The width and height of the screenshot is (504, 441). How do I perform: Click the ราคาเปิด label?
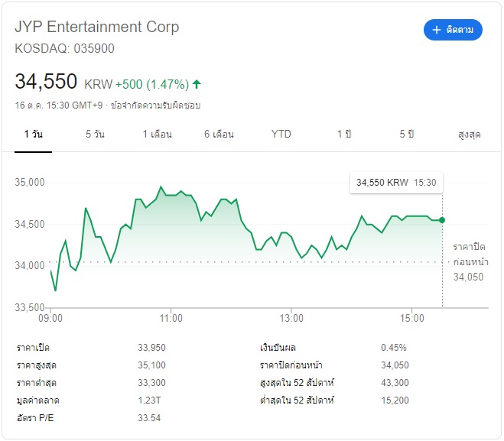pyautogui.click(x=33, y=348)
